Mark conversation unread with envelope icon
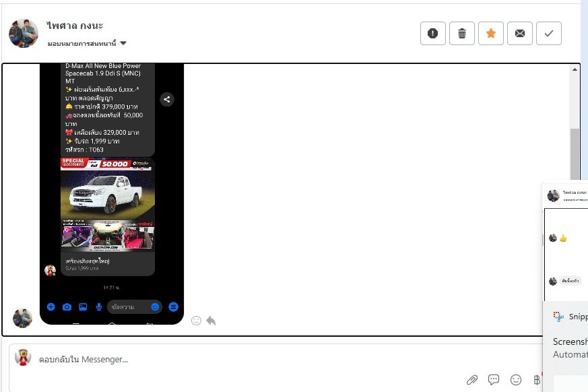 pyautogui.click(x=520, y=33)
